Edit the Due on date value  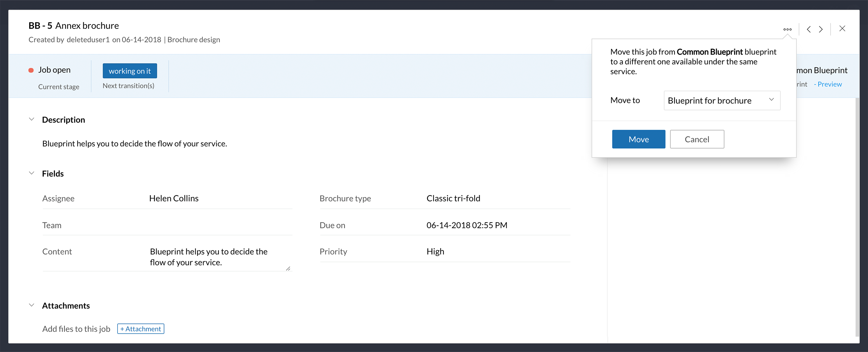pyautogui.click(x=467, y=225)
